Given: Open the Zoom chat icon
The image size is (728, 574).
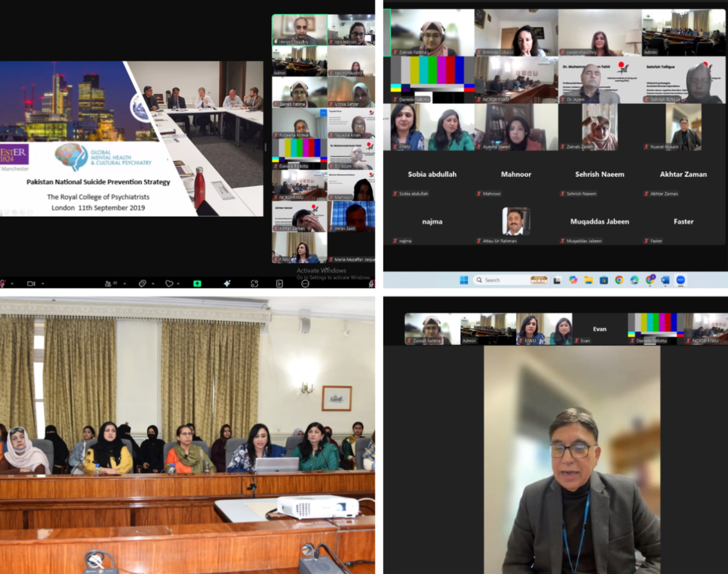Looking at the screenshot, I should point(142,283).
